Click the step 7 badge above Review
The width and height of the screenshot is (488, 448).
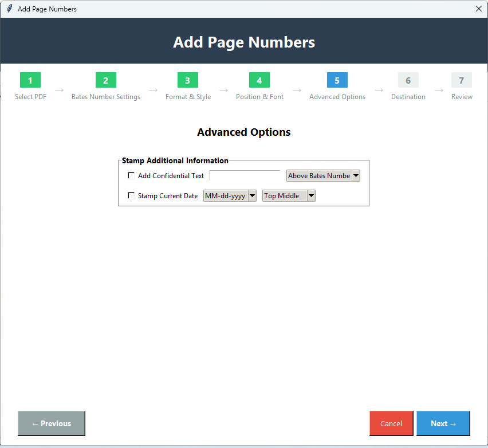point(461,80)
